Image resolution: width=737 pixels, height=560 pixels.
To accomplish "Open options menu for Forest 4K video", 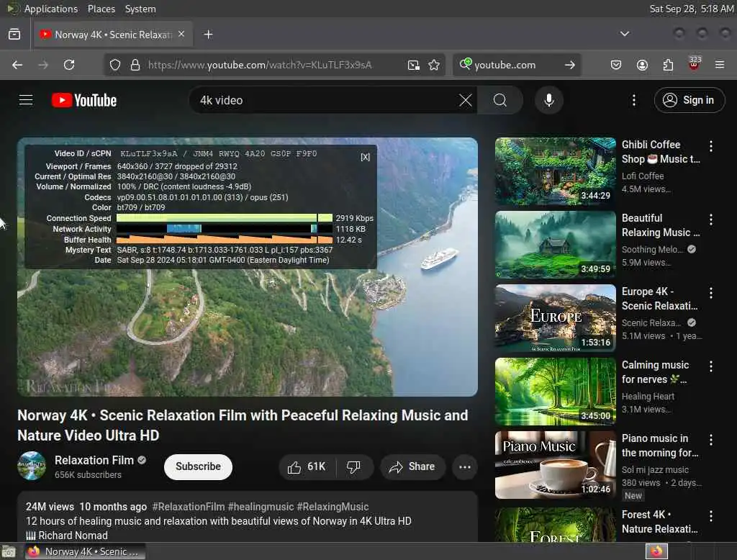I will pyautogui.click(x=710, y=516).
